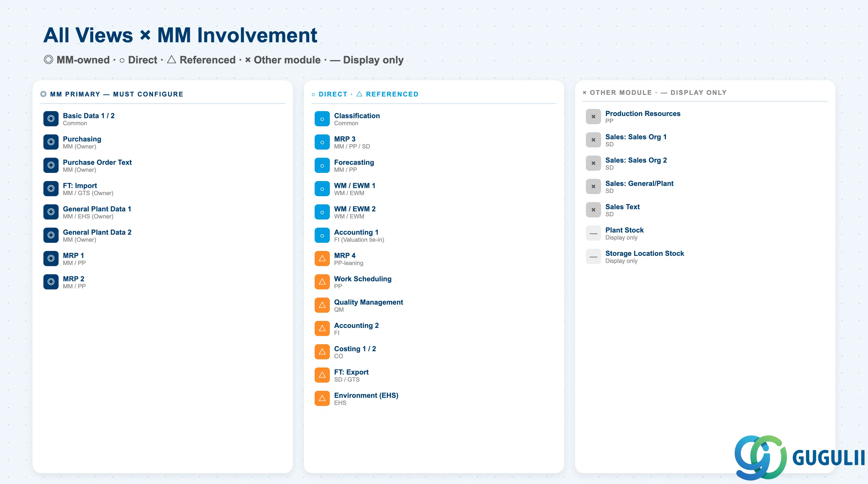Click the 'WM / EWM 2' label
The image size is (868, 484).
pyautogui.click(x=355, y=209)
